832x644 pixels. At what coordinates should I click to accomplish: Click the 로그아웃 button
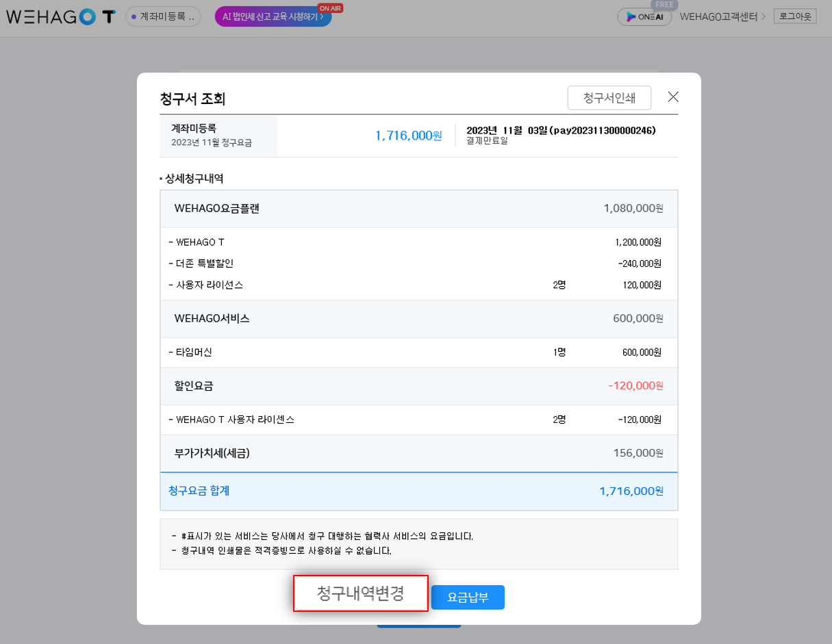tap(795, 16)
